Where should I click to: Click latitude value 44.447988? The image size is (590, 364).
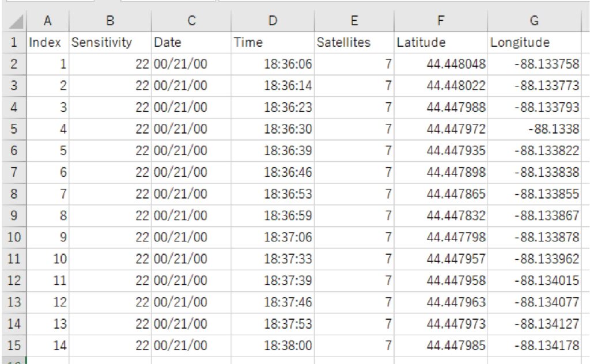[x=441, y=107]
